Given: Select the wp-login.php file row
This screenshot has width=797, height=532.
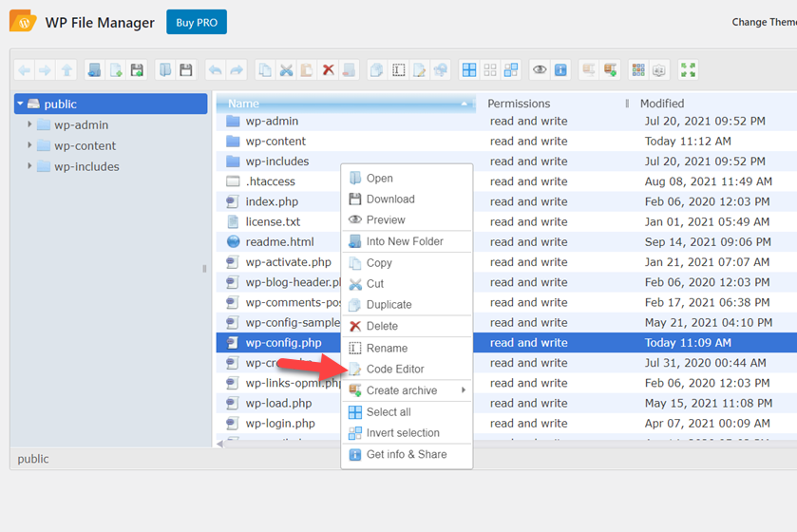Looking at the screenshot, I should [506, 424].
